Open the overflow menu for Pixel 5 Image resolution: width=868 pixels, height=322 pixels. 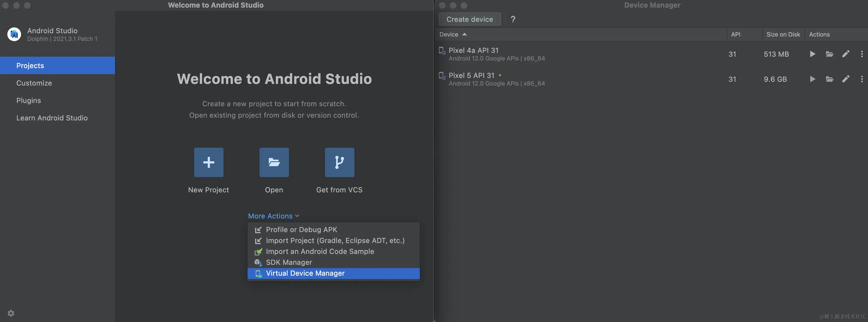click(x=862, y=79)
